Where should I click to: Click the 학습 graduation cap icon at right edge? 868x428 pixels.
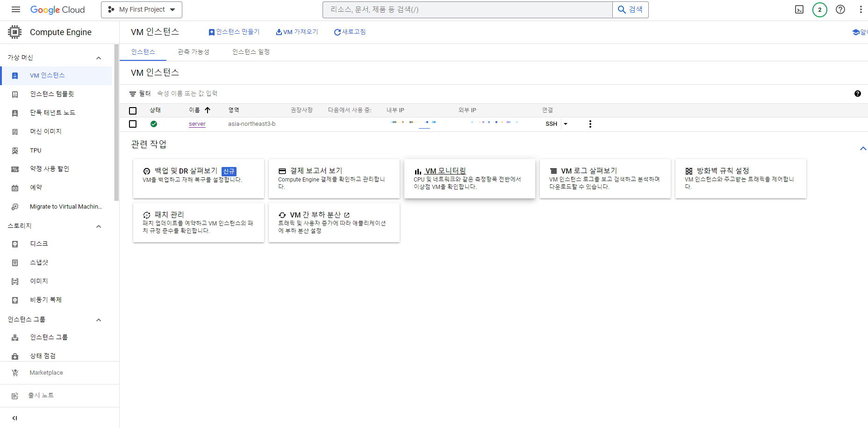pyautogui.click(x=856, y=32)
